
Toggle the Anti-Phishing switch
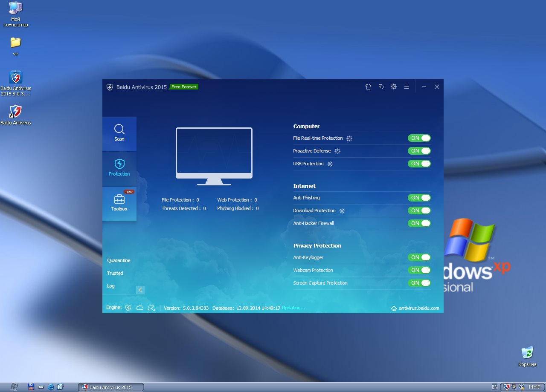[419, 198]
